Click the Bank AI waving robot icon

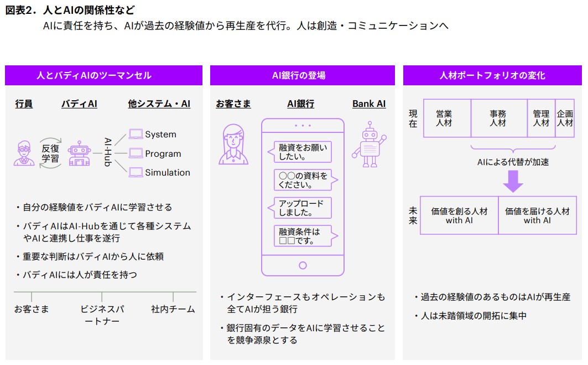tap(371, 145)
